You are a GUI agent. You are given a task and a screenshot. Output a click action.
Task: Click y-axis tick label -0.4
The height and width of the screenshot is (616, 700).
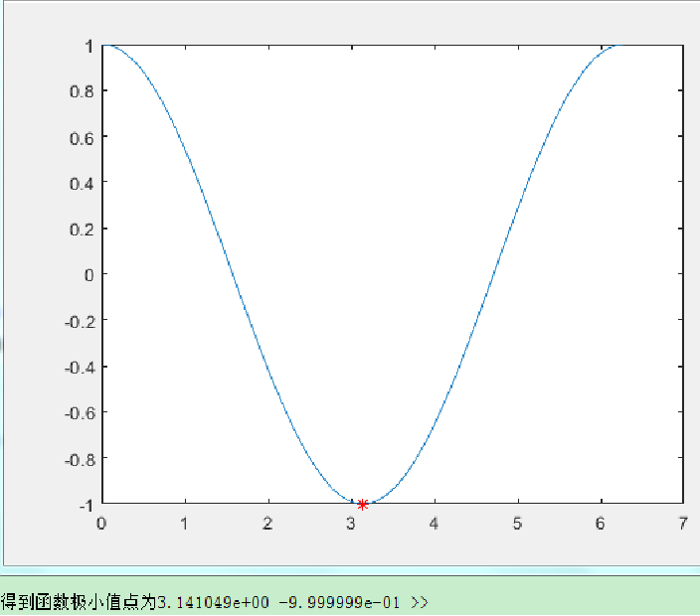point(81,368)
